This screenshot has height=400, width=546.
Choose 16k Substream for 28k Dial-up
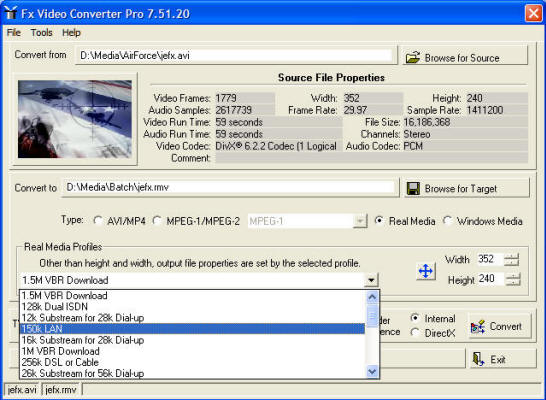(x=192, y=340)
